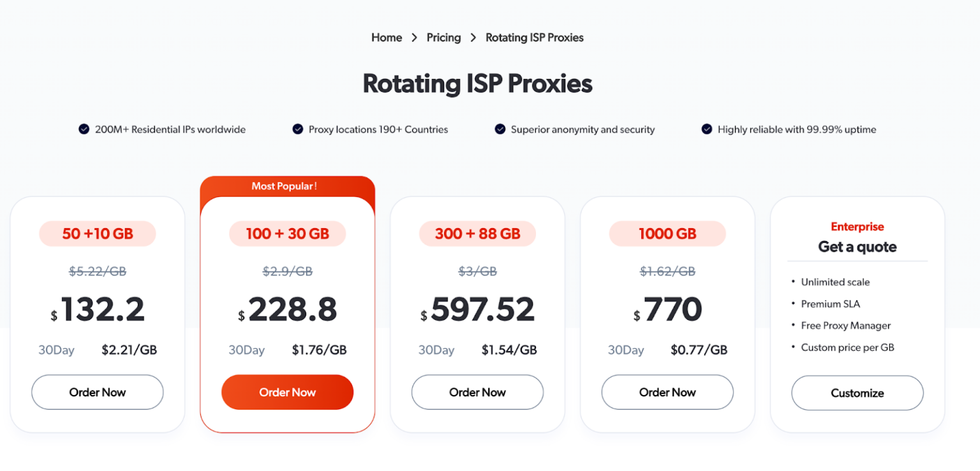Image resolution: width=980 pixels, height=471 pixels.
Task: Click Order Now on the $228.8 plan
Action: pos(287,392)
